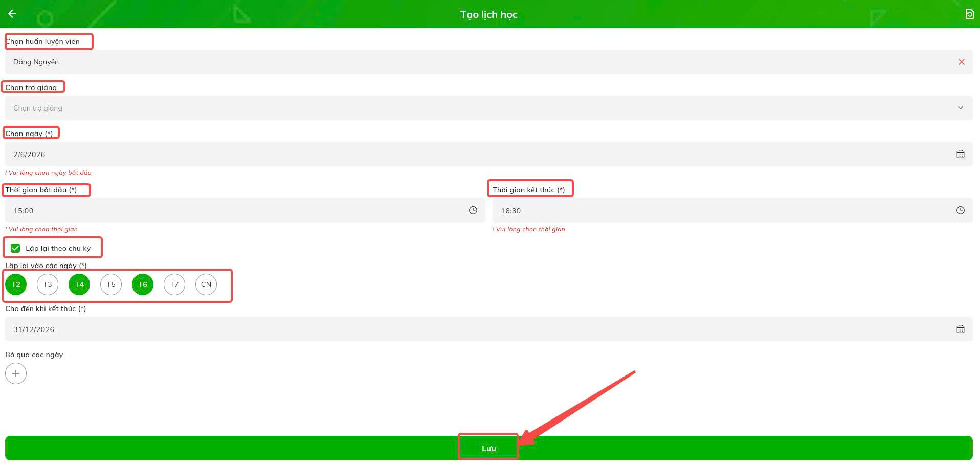
Task: Click the Cho đến khi kết thúc label
Action: point(46,308)
